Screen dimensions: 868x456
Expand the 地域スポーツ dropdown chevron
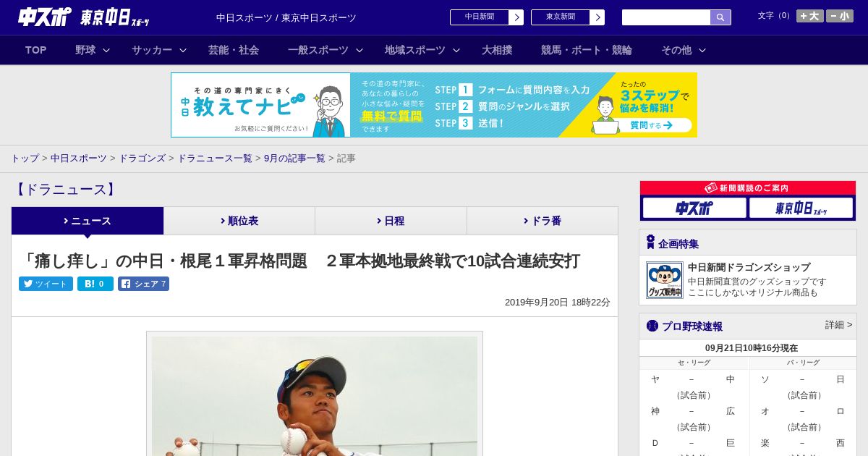tap(456, 50)
